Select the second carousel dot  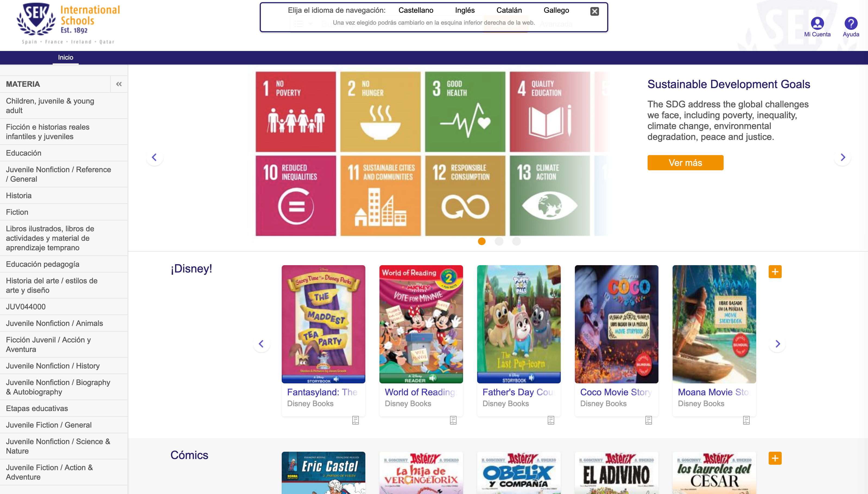[x=499, y=241]
